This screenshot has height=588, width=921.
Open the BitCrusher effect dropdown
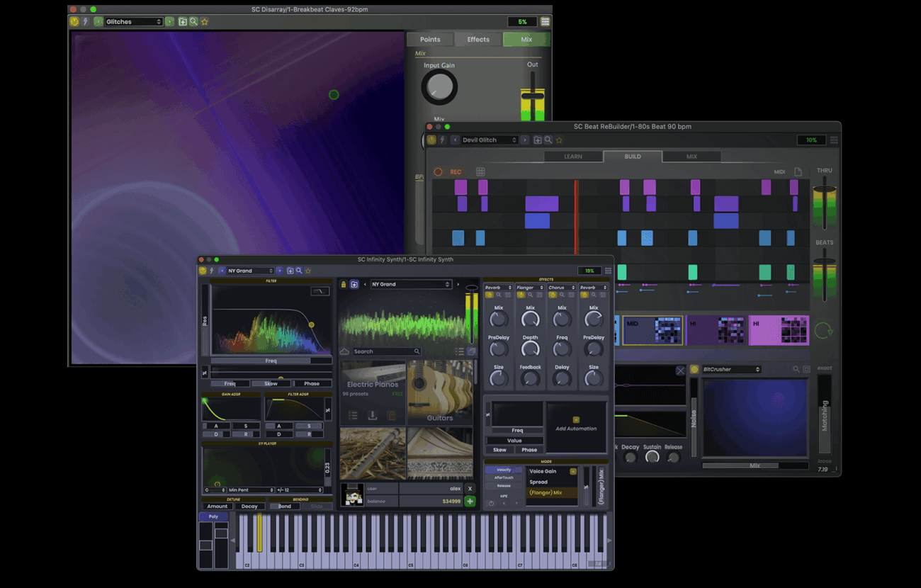731,369
